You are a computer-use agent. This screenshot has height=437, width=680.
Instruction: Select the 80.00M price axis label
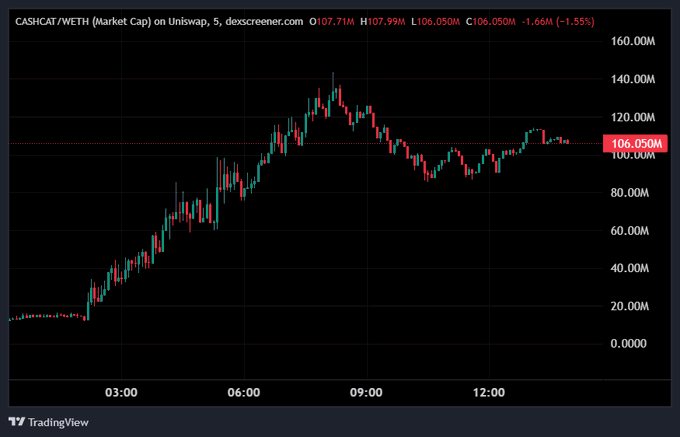coord(630,193)
